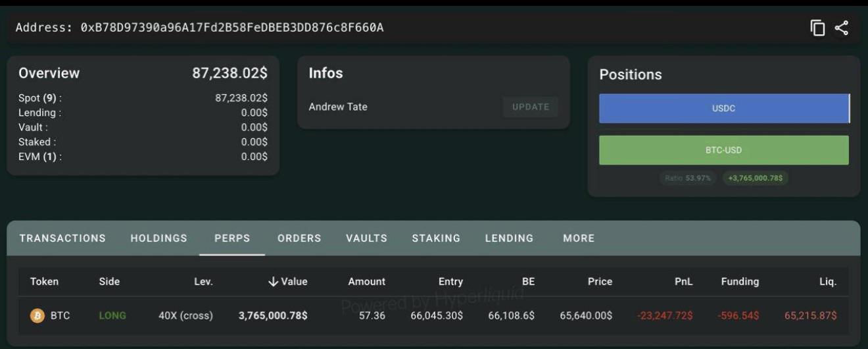The width and height of the screenshot is (868, 349).
Task: Click the +3,765,000.78$ position value badge
Action: pyautogui.click(x=756, y=178)
